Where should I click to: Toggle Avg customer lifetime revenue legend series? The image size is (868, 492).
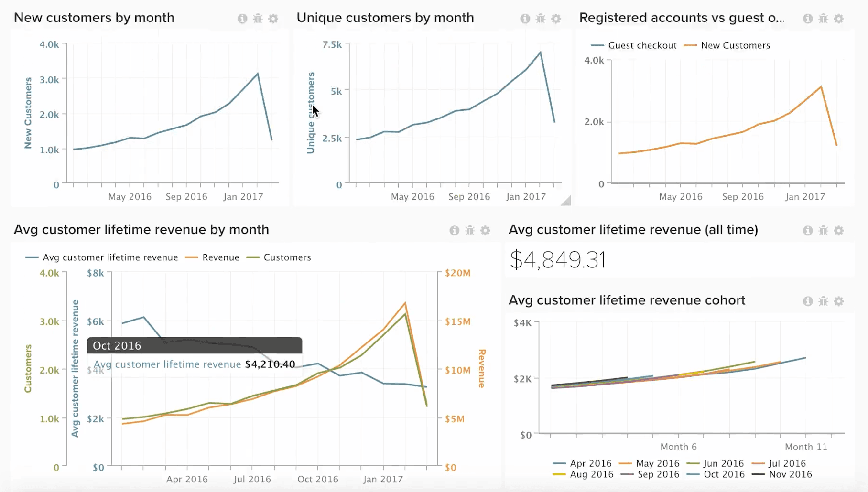pyautogui.click(x=101, y=257)
